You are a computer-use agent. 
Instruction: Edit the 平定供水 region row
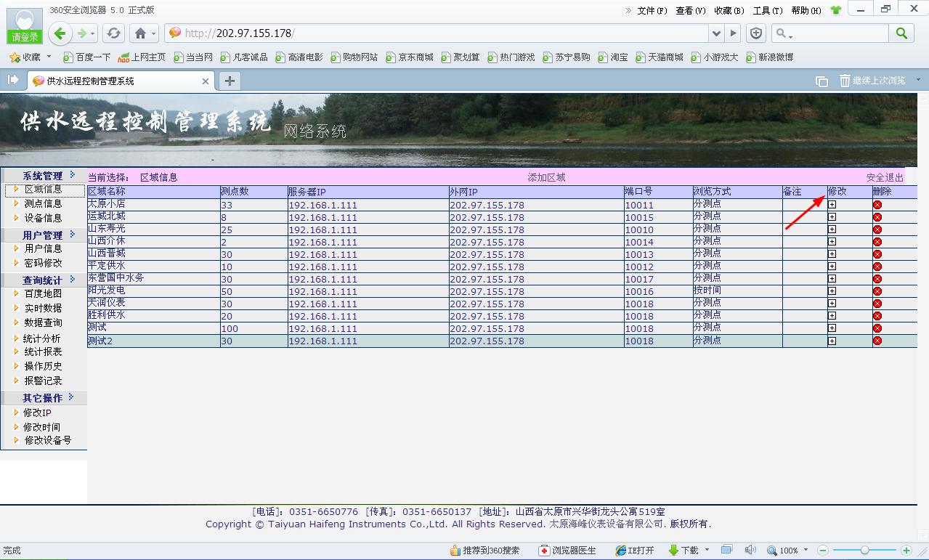[832, 267]
